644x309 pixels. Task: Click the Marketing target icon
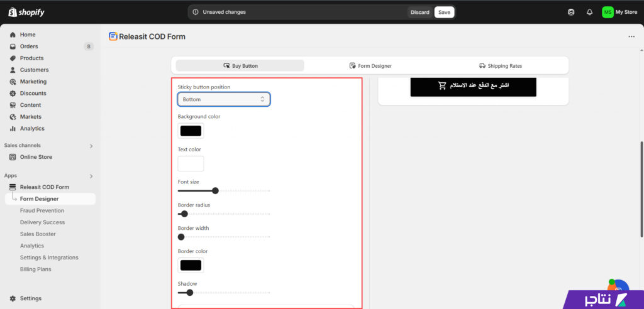[x=13, y=82]
